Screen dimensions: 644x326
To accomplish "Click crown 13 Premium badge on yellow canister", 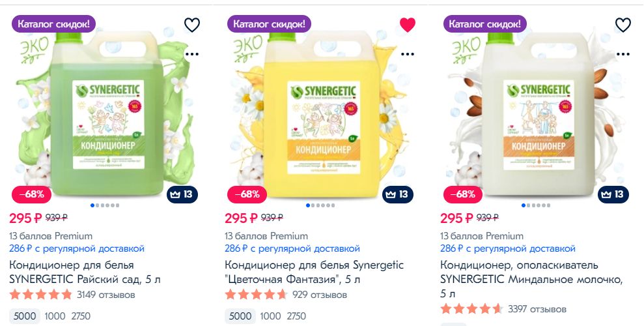I will 398,194.
